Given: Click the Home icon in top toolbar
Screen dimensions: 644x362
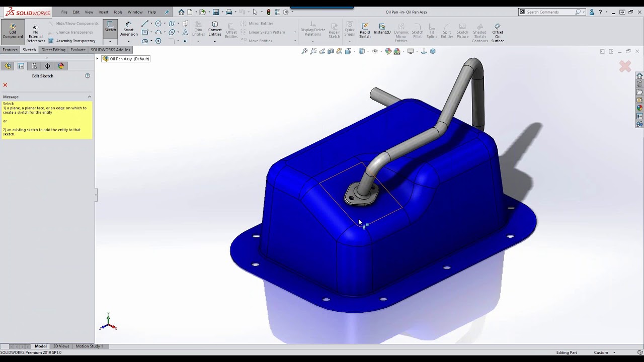Looking at the screenshot, I should [181, 12].
